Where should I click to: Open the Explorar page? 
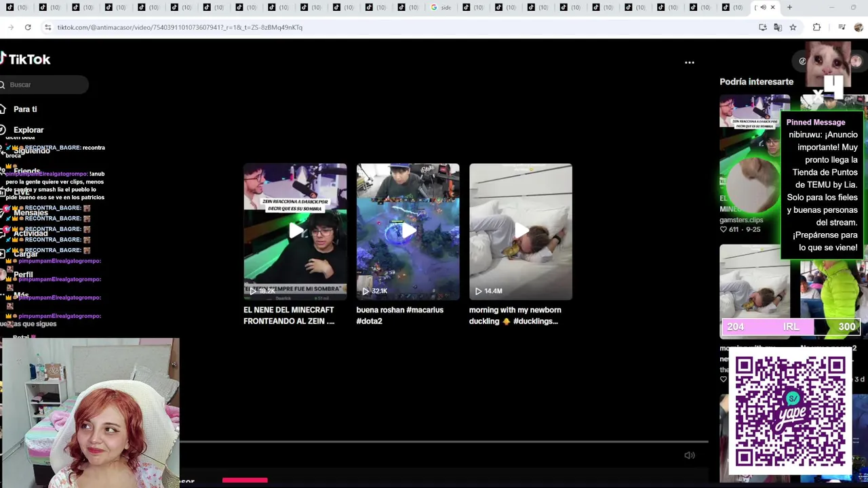[x=28, y=130]
